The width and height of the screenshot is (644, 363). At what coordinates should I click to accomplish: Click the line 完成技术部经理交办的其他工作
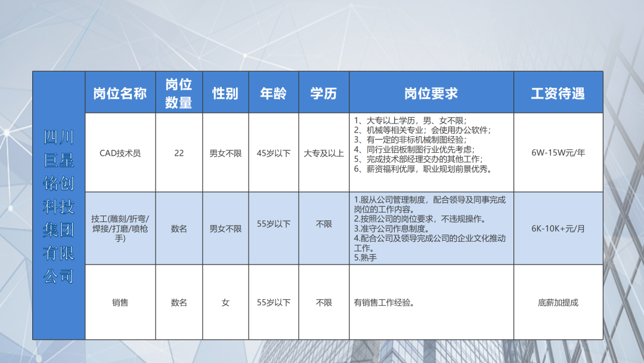coord(418,159)
